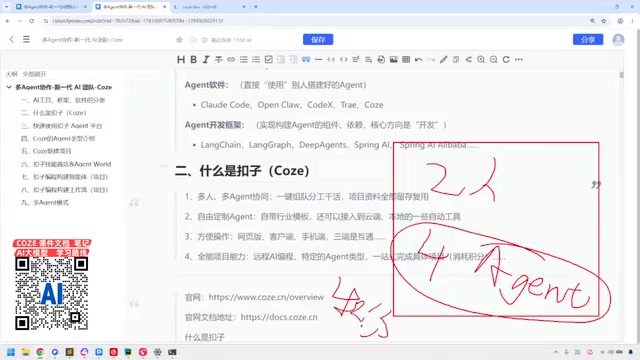
Task: Undo last edit in toolbar
Action: [418, 60]
